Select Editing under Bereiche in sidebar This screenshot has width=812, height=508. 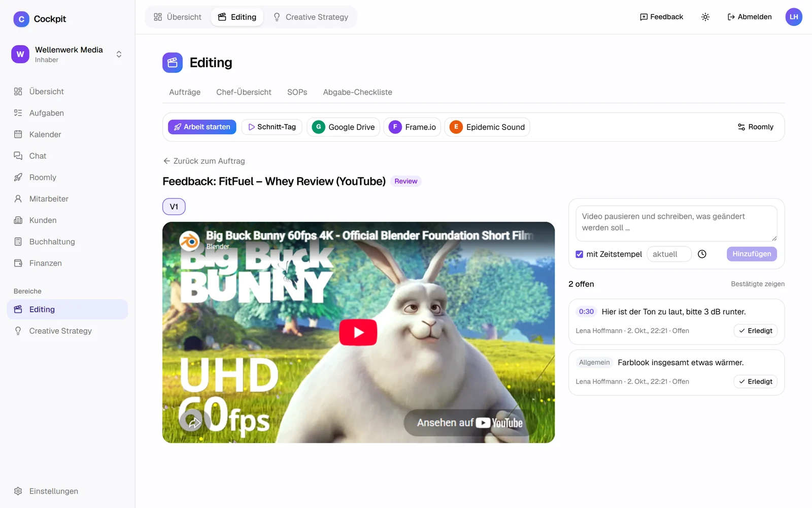[67, 309]
